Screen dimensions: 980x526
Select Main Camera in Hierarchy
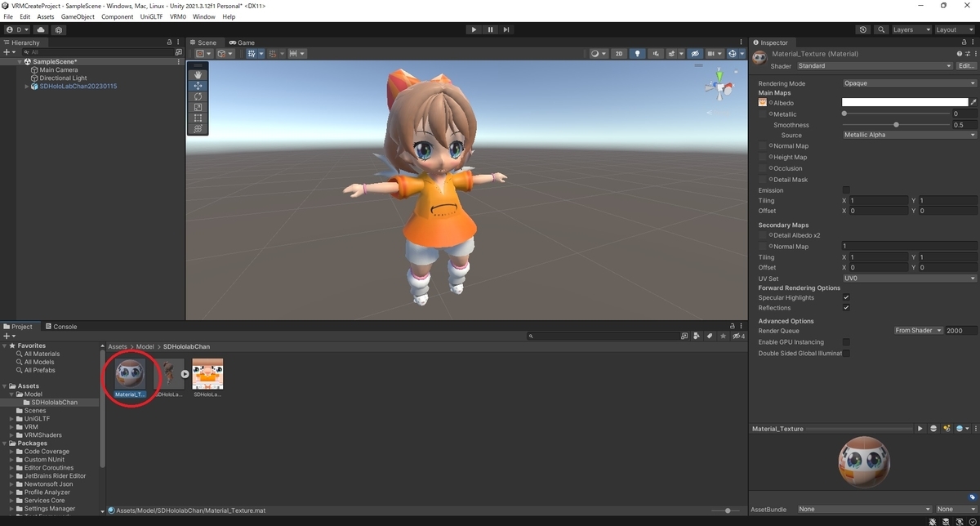59,70
